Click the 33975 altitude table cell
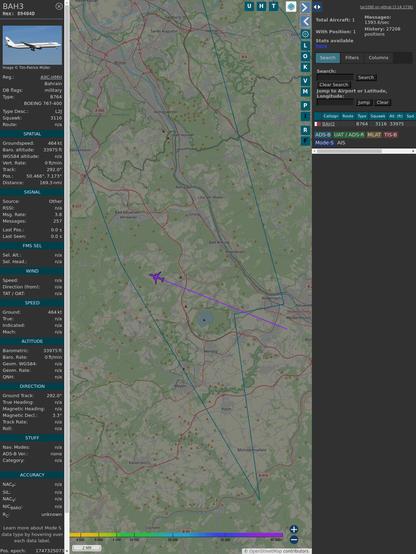Viewport: 416px width, 554px height. (x=397, y=124)
